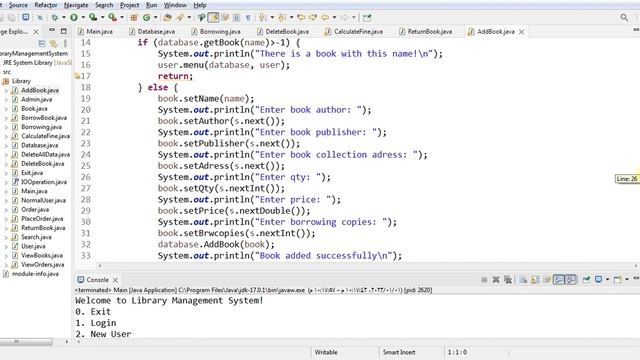Open the Project menu
Screen dimensions: 640x360
[129, 5]
